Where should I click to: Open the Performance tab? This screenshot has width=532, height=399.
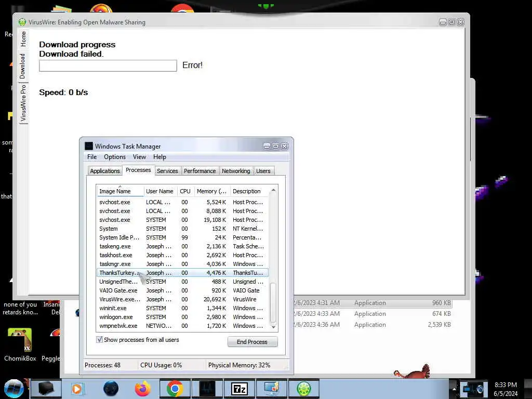(x=200, y=170)
